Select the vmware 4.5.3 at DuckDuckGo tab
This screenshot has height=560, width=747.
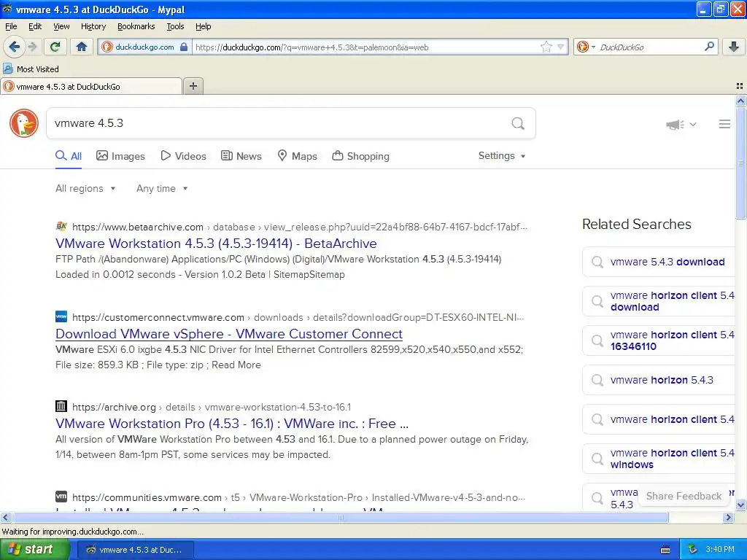(x=91, y=87)
